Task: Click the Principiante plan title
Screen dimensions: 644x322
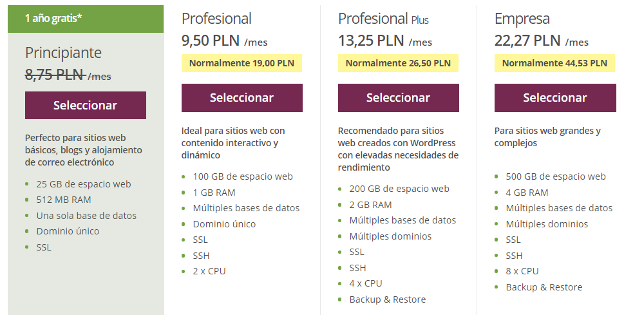Action: pyautogui.click(x=63, y=53)
